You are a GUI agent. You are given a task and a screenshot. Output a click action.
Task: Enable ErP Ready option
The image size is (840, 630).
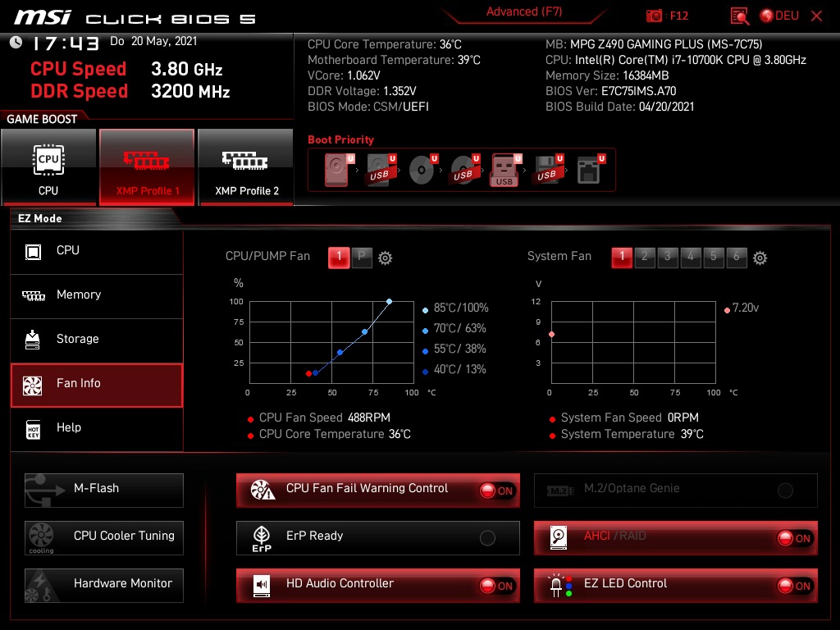[378, 538]
